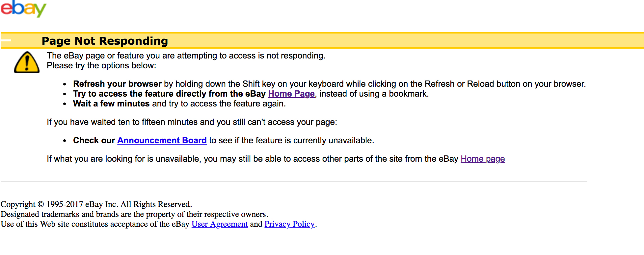This screenshot has width=644, height=255.
Task: Click the 'Designated trademarks and brands' line
Action: coord(134,214)
